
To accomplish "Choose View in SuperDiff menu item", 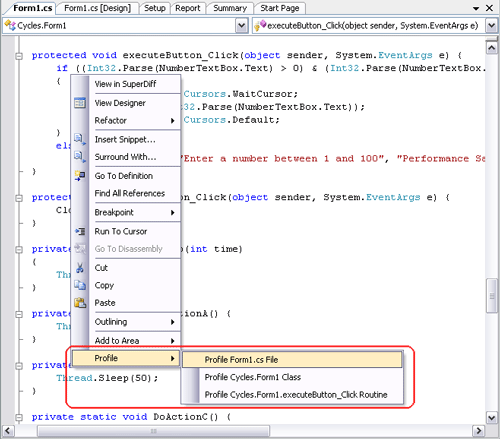I will (x=125, y=84).
